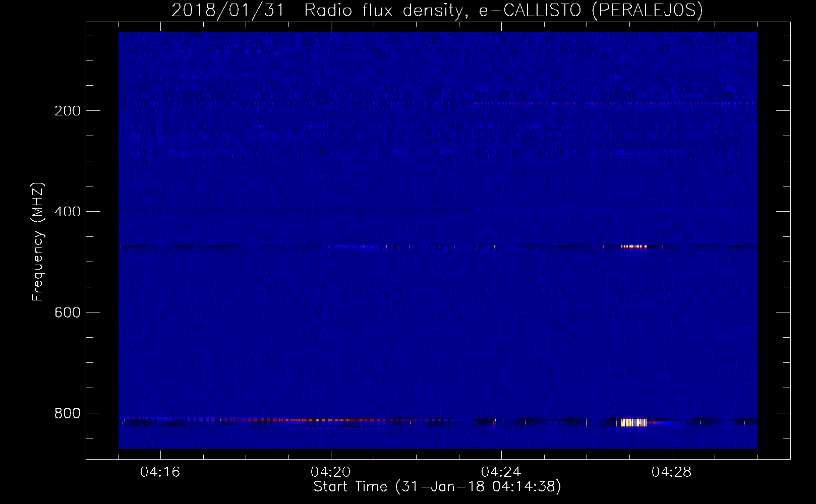Click the '600' frequency axis label
This screenshot has height=504, width=816.
(68, 312)
